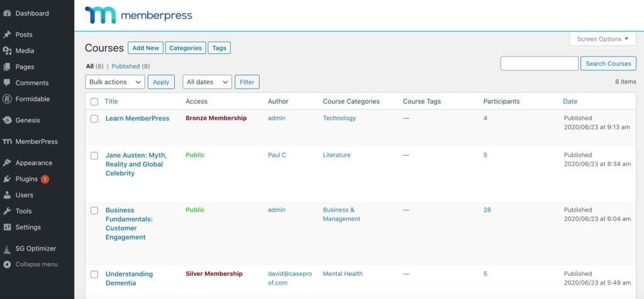Image resolution: width=644 pixels, height=299 pixels.
Task: Sort courses by the Date column header
Action: [570, 101]
